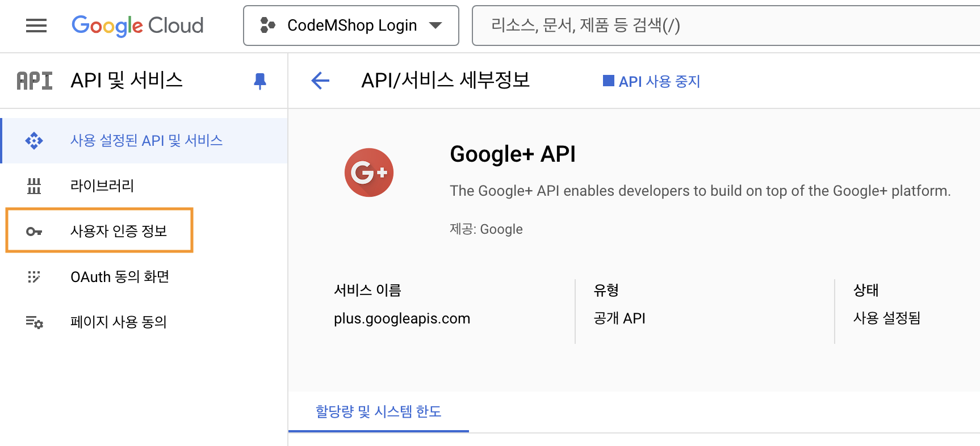980x446 pixels.
Task: Click the key icon for 사용자 인증 정보
Action: point(34,232)
